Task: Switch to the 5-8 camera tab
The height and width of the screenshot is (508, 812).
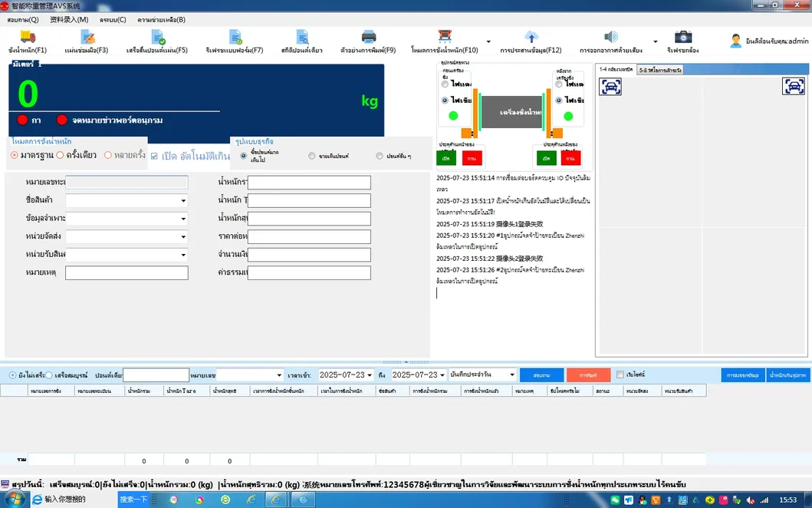Action: tap(659, 70)
